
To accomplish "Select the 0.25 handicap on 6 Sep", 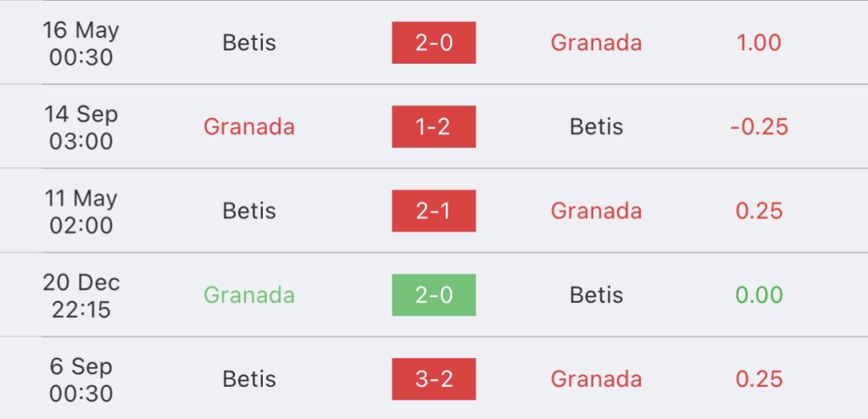I will [759, 379].
